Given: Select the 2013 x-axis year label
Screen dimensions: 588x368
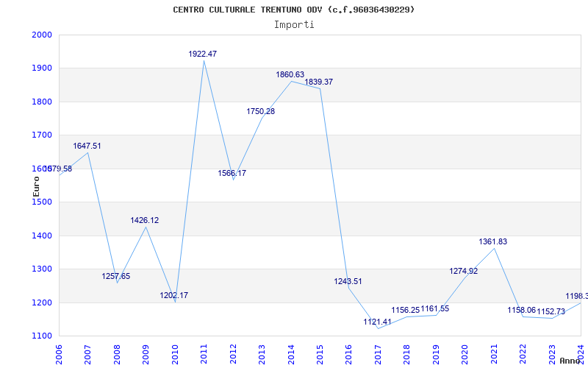Looking at the screenshot, I should [x=262, y=355].
